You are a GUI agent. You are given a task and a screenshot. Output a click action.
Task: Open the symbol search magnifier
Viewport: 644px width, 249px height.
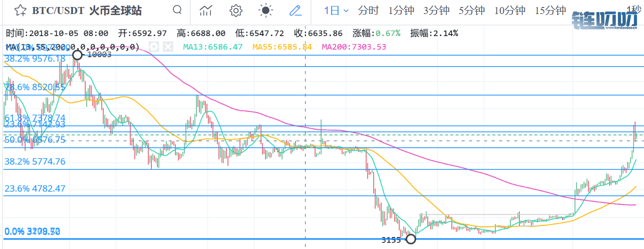point(177,10)
